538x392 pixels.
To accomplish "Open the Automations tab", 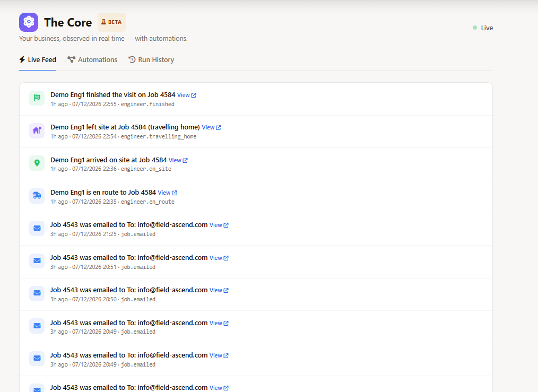I will pyautogui.click(x=92, y=59).
